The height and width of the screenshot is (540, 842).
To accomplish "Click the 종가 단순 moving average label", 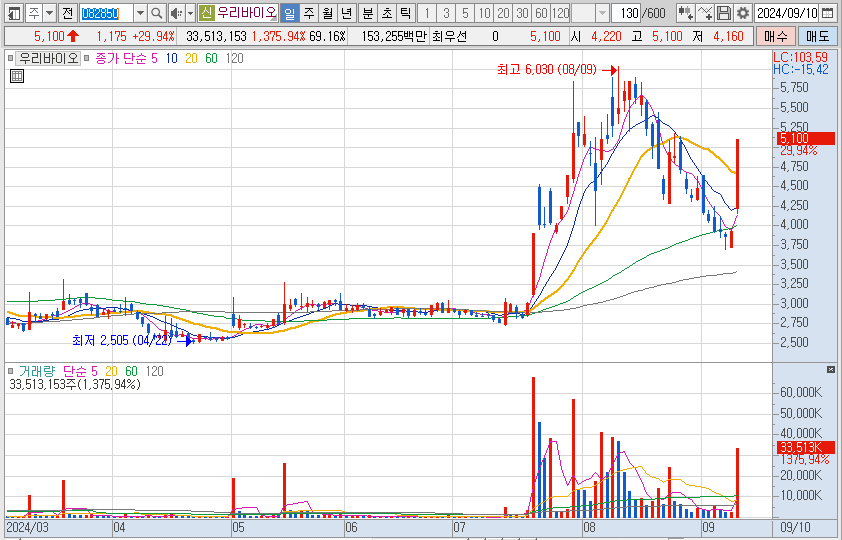I will pos(120,58).
